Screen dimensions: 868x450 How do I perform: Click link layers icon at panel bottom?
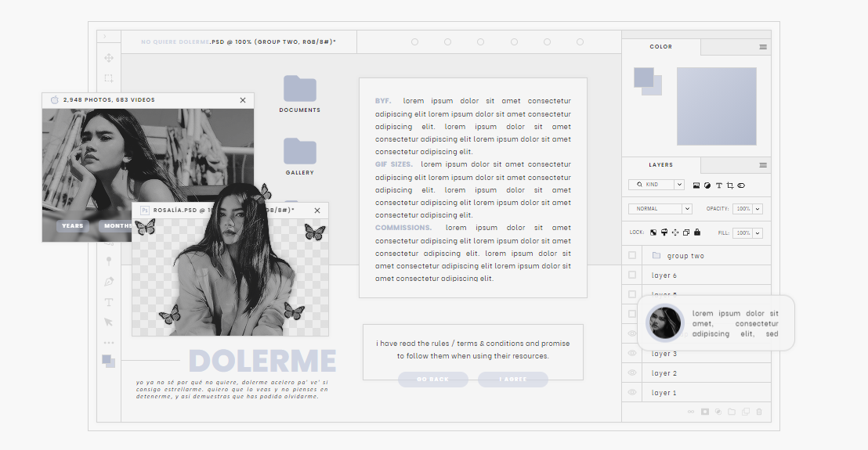coord(691,412)
